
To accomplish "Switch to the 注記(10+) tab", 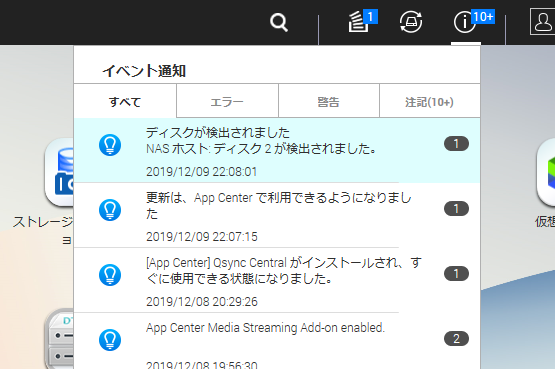I will coord(430,102).
